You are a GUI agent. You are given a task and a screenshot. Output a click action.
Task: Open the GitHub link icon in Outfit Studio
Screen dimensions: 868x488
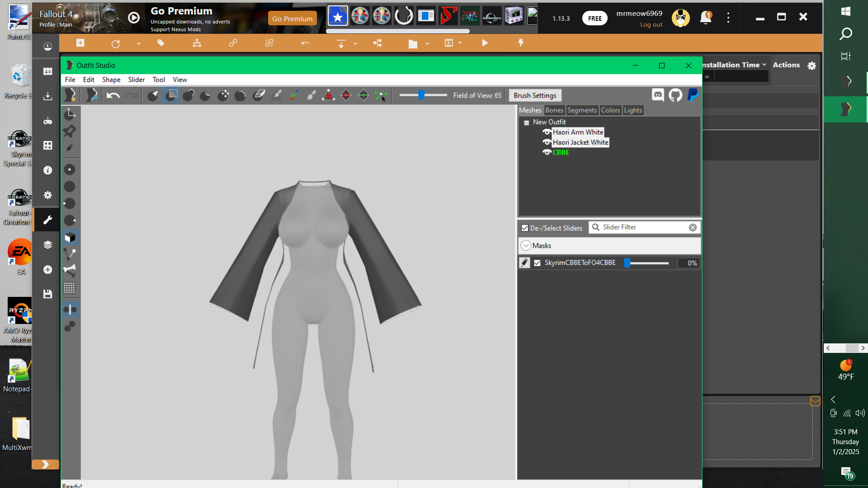675,95
